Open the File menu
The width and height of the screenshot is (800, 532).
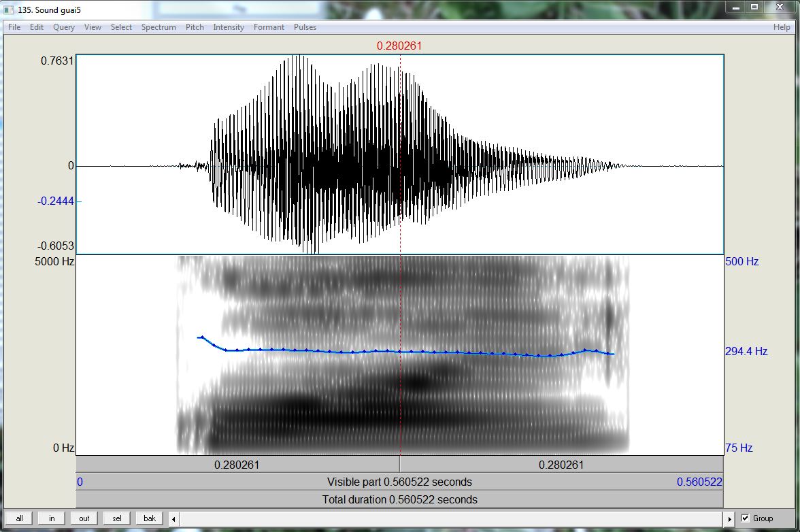pos(14,27)
